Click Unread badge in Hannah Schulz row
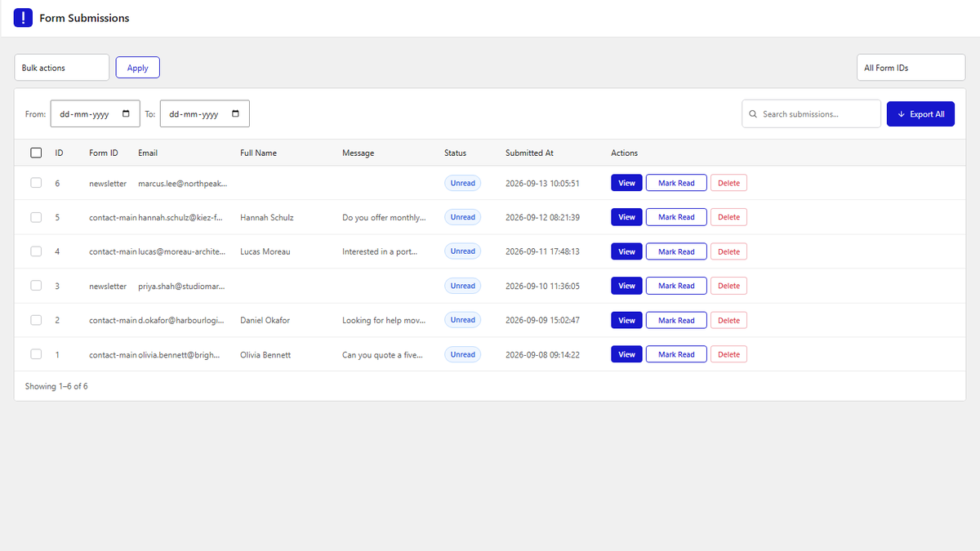Screen dimensions: 980x551 462,217
